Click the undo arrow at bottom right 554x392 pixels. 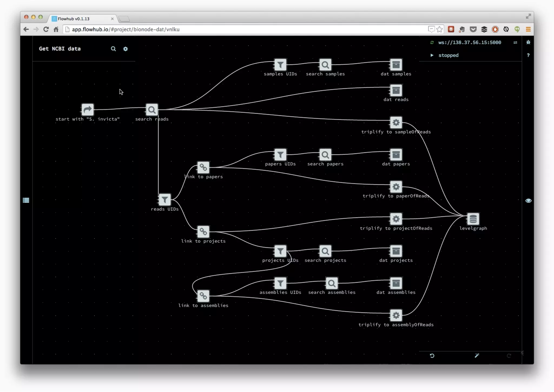click(x=432, y=356)
